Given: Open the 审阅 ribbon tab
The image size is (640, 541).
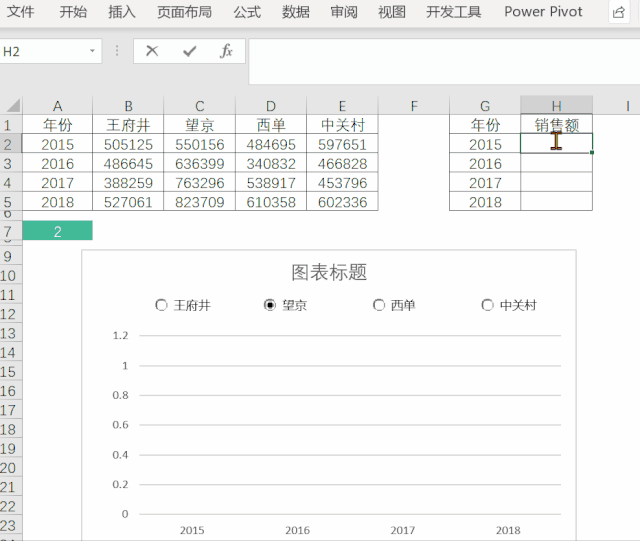Looking at the screenshot, I should (344, 12).
